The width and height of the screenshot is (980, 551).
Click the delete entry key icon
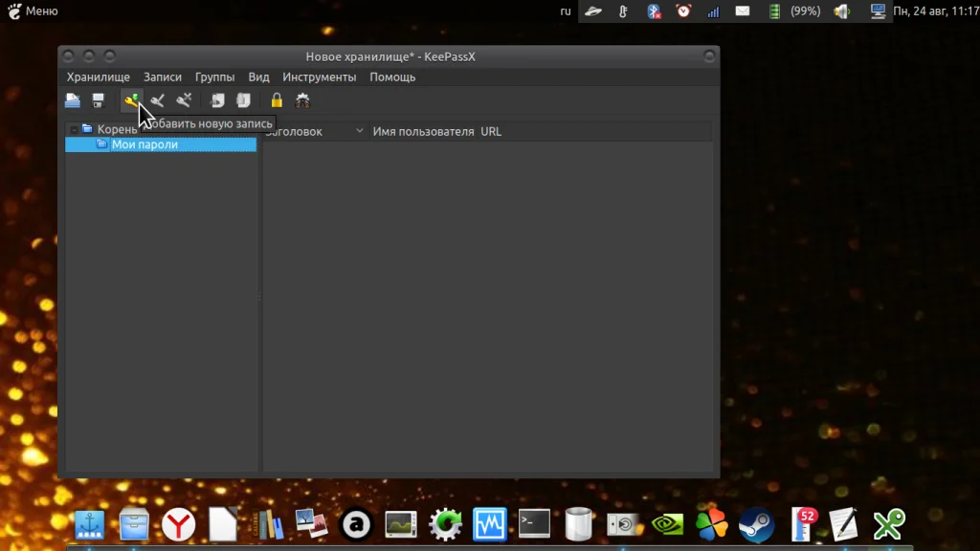tap(184, 99)
